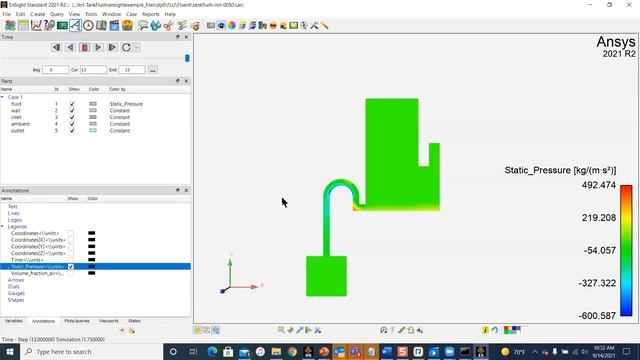Viewport: 640px width, 360px height.
Task: Click the Beg time input field
Action: pyautogui.click(x=55, y=70)
